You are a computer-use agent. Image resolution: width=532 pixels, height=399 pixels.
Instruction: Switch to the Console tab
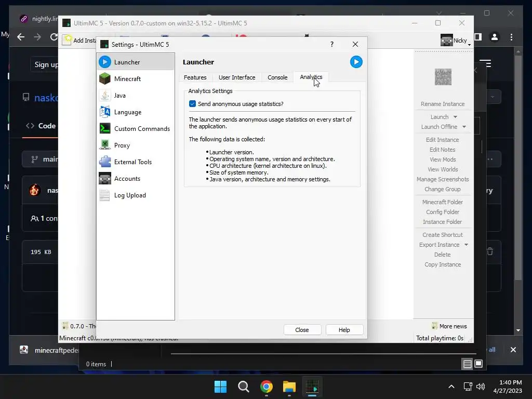click(277, 77)
